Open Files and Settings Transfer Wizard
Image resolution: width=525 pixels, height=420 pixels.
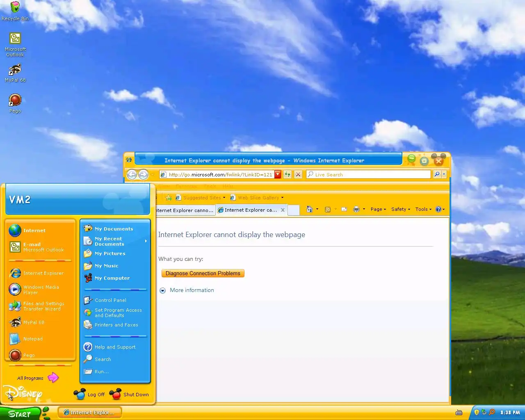tap(40, 306)
